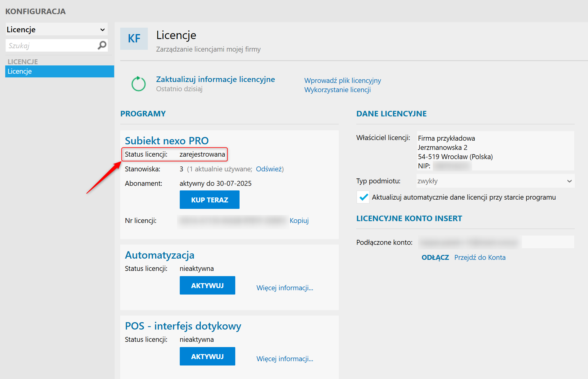Screen dimensions: 588x379
Task: Open Wprowadź plik licencyjny link
Action: tap(342, 80)
